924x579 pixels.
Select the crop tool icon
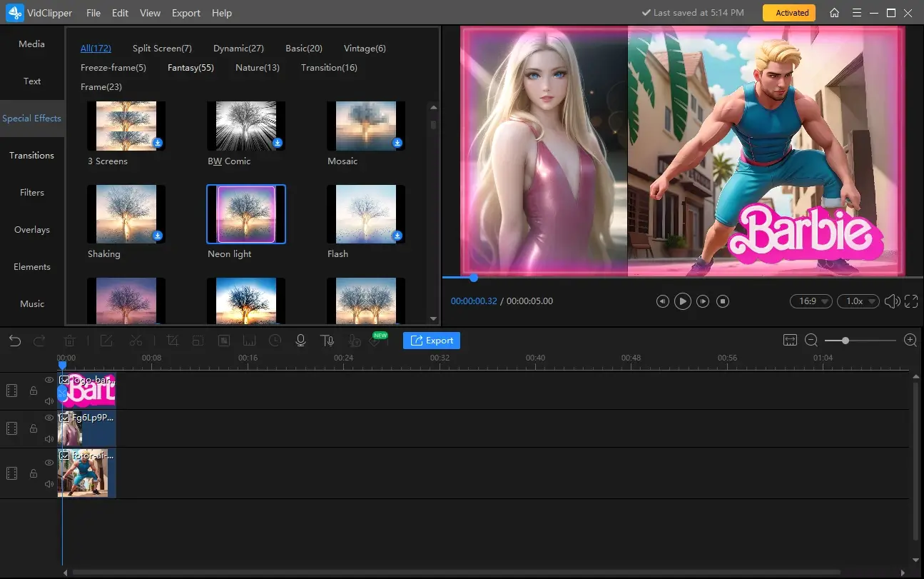pos(172,341)
